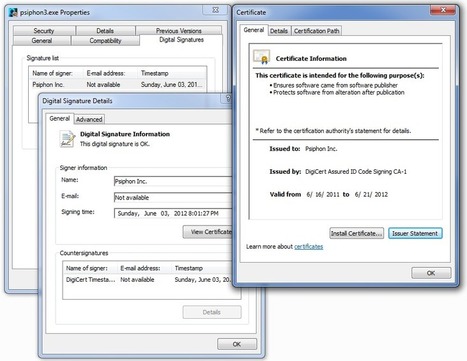
Task: Switch to the Certification Path tab
Action: click(317, 31)
